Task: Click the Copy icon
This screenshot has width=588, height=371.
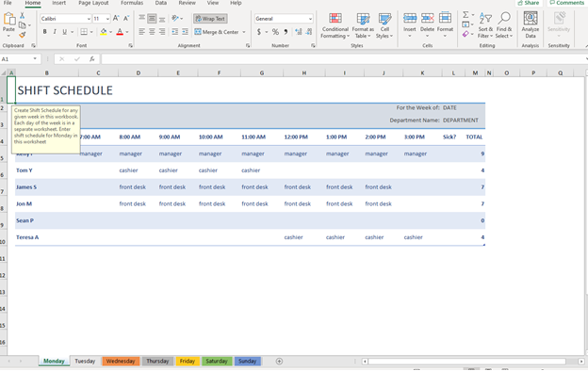Action: 23,25
